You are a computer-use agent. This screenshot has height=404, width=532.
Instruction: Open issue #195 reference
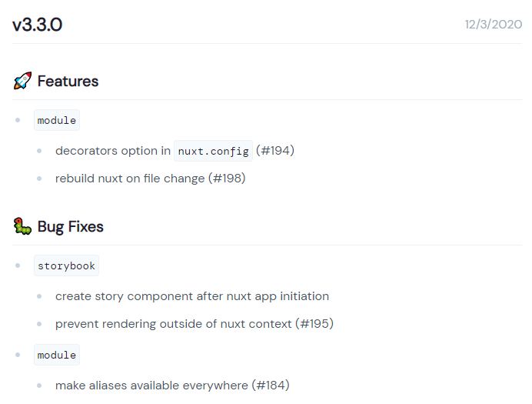314,323
